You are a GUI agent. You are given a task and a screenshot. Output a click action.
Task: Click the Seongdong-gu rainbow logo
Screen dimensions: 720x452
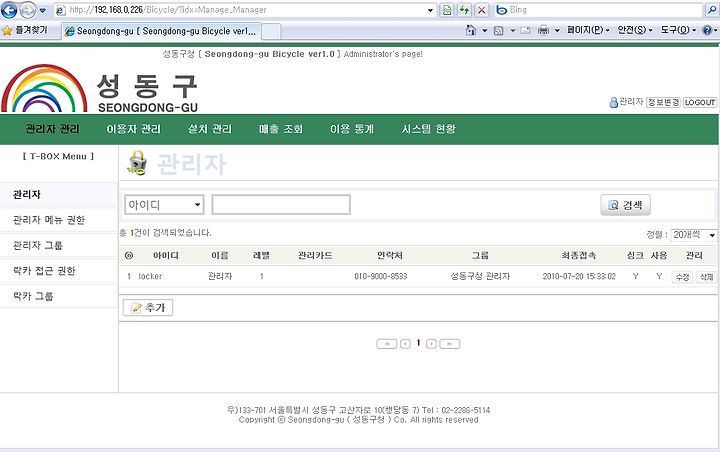(44, 88)
